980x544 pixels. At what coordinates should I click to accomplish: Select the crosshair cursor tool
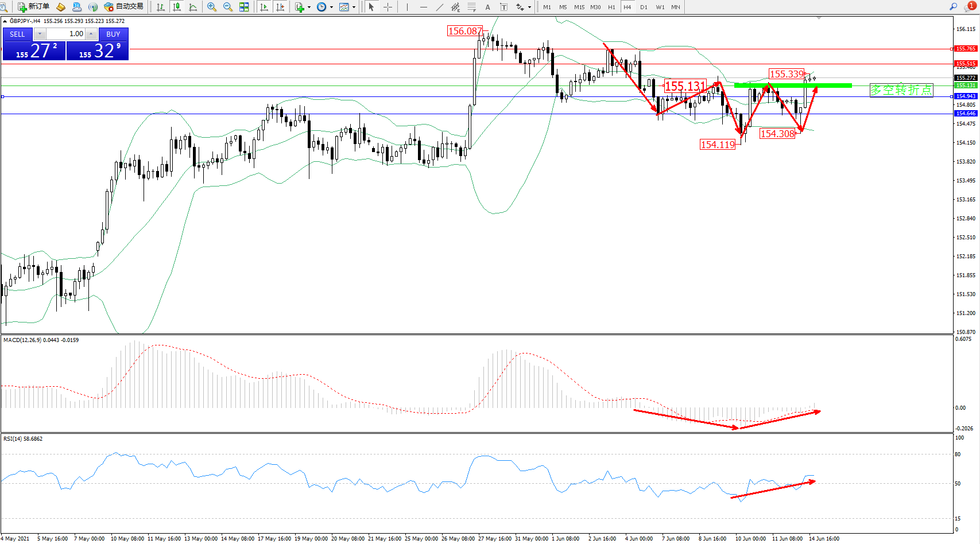click(388, 7)
